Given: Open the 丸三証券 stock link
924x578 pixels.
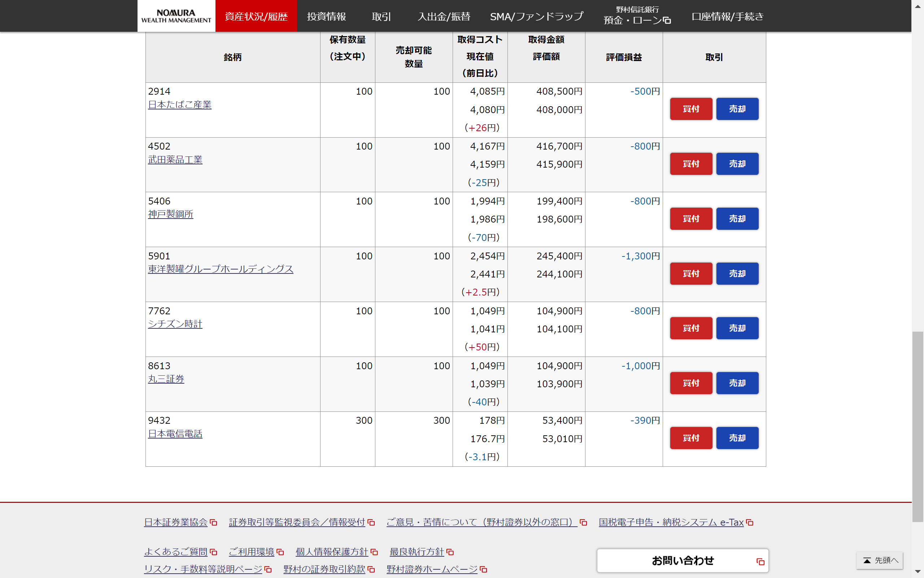Looking at the screenshot, I should click(x=166, y=379).
